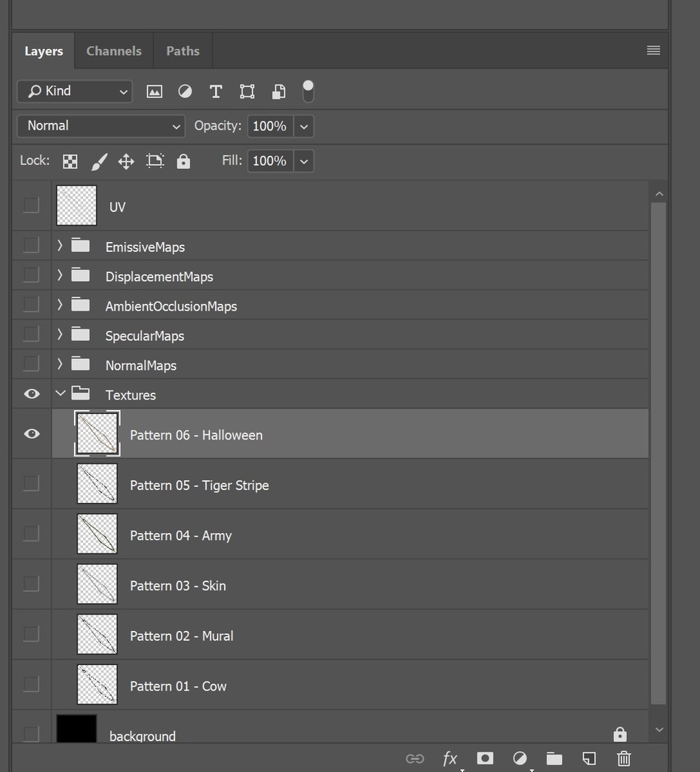This screenshot has height=772, width=700.
Task: Click the background layer lock icon
Action: pos(620,734)
